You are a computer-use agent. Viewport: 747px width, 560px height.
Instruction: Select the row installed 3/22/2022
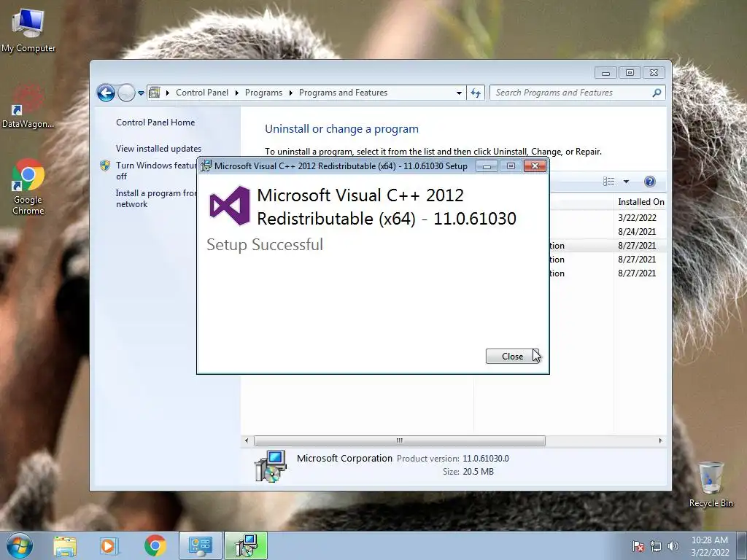pos(608,217)
